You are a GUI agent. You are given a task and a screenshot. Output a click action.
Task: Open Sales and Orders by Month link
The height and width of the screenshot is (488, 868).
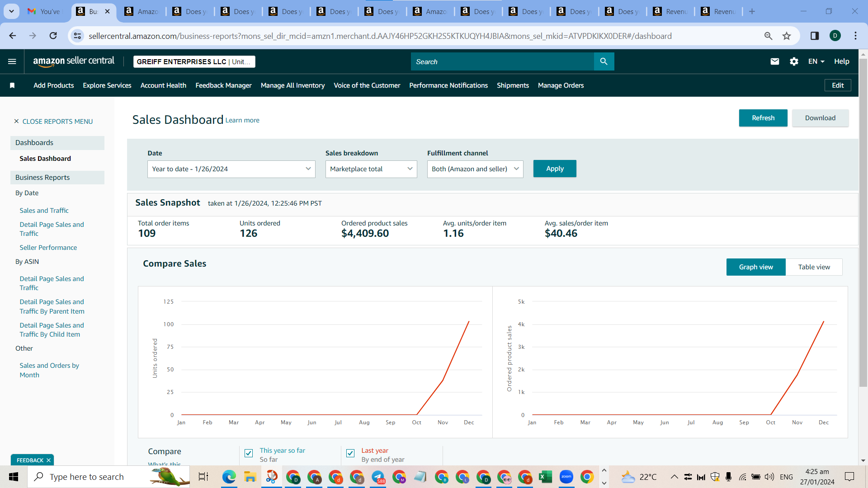pos(49,370)
